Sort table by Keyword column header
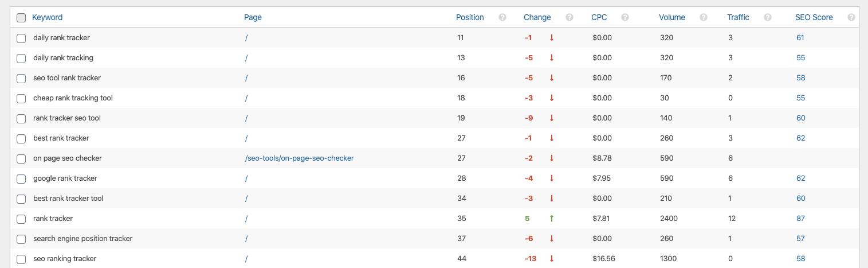Screen dimensions: 868x268 (48, 17)
